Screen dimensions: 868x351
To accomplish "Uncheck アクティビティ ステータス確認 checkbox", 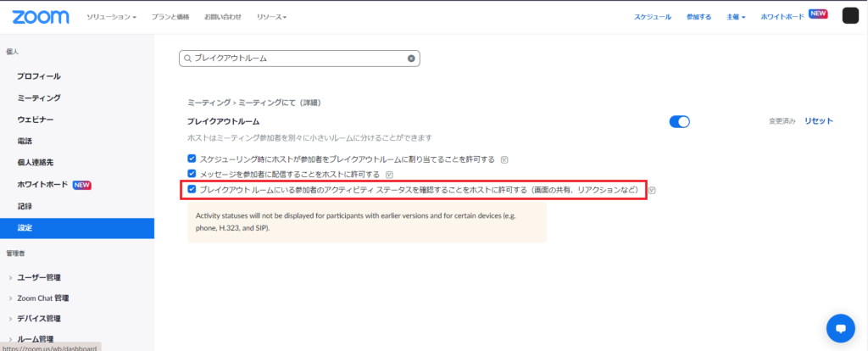I will [192, 190].
